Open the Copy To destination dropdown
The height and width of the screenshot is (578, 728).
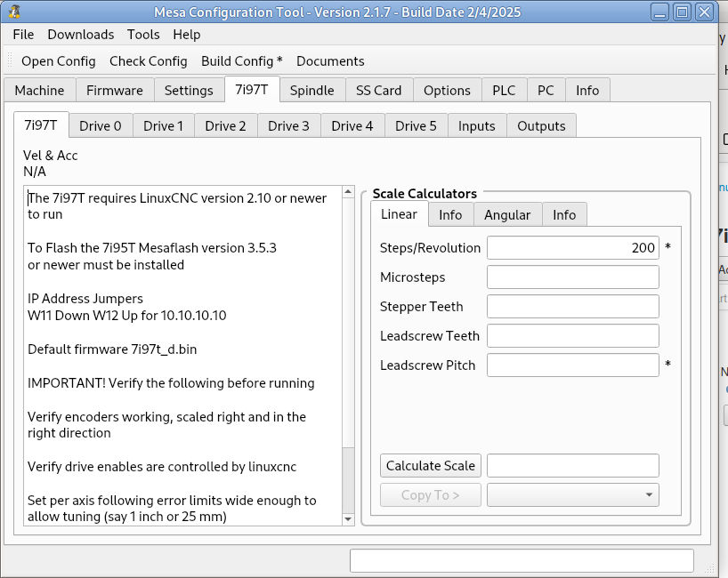tap(573, 495)
